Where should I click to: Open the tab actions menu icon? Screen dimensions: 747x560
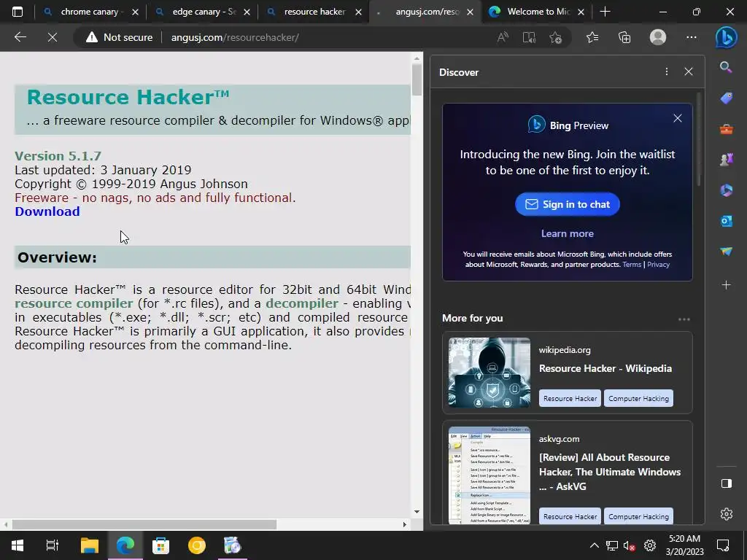[18, 12]
